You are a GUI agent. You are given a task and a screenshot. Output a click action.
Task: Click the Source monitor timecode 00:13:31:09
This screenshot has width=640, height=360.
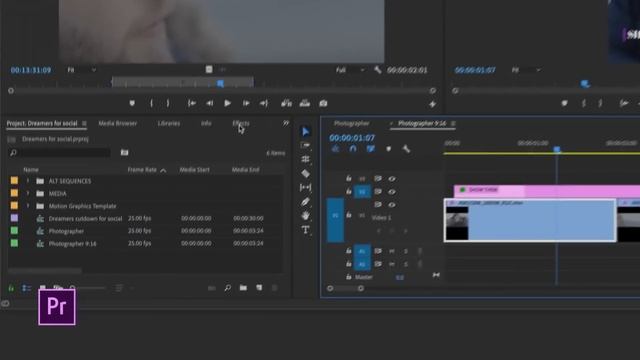click(x=31, y=70)
